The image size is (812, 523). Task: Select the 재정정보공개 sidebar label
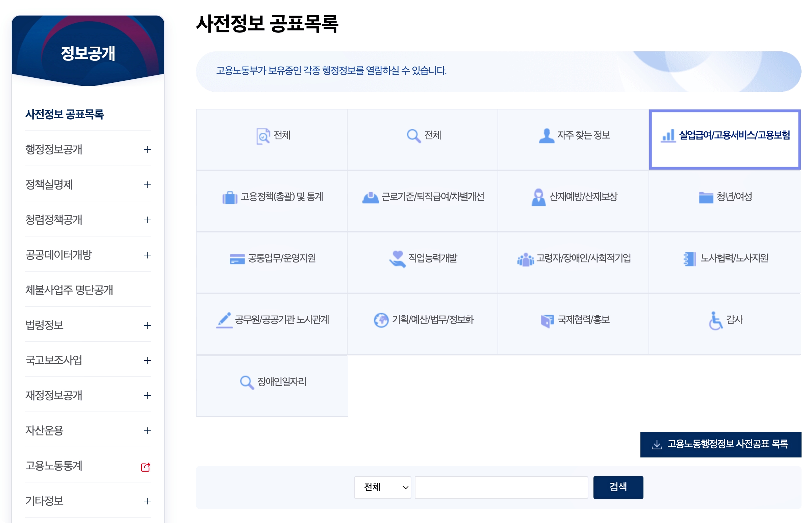point(54,396)
